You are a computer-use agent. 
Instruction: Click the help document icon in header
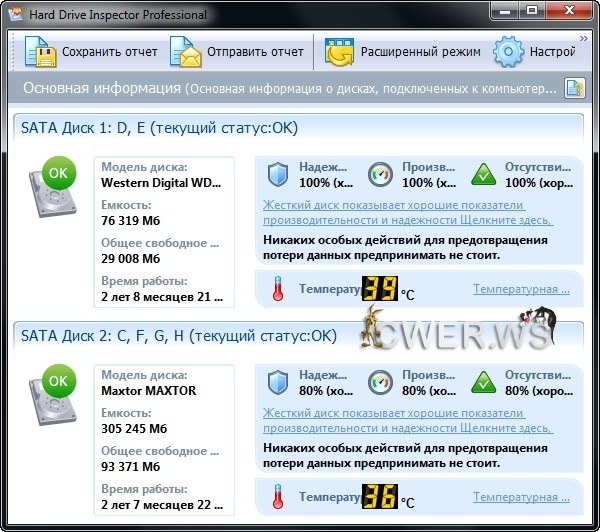click(x=574, y=88)
